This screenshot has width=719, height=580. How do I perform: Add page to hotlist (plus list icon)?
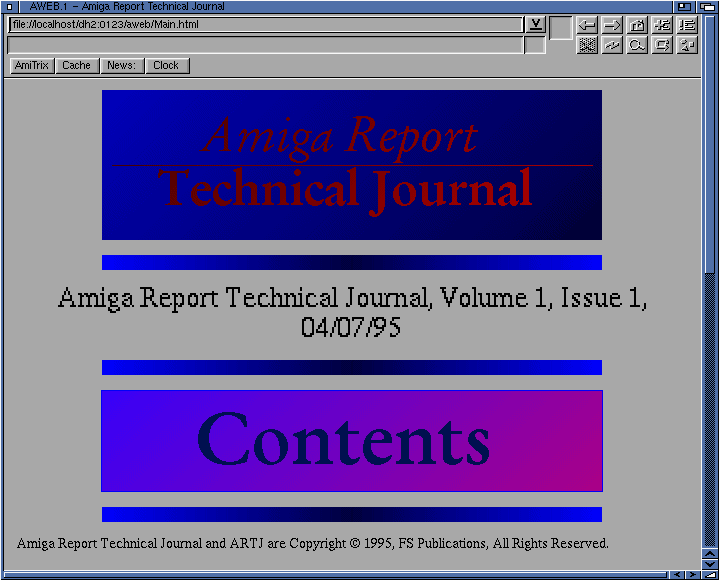[662, 25]
